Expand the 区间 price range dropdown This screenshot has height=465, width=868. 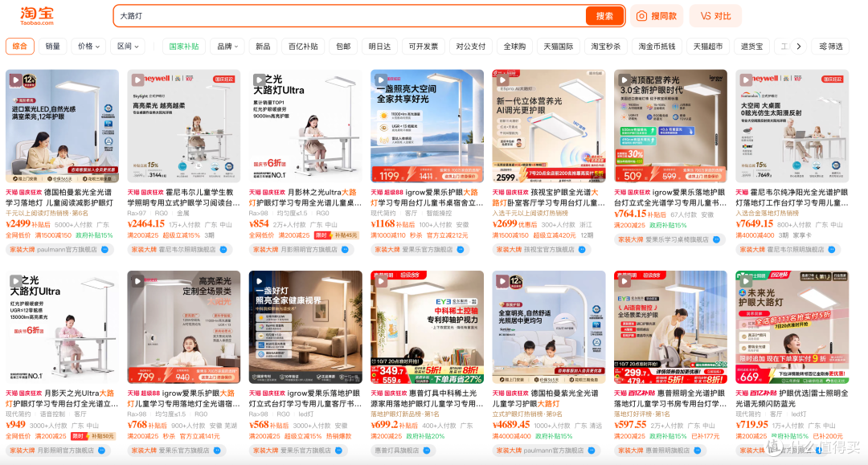pyautogui.click(x=128, y=47)
